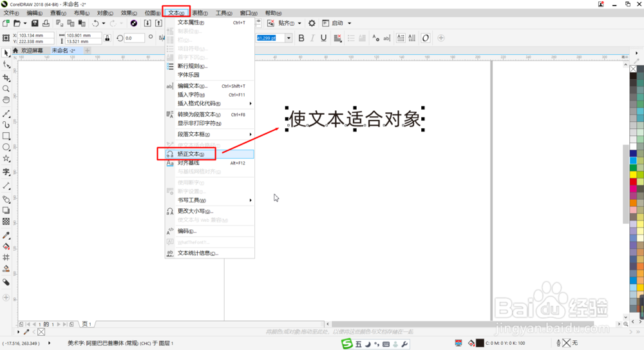Open the 文本属性 menu entry
The width and height of the screenshot is (644, 350).
click(x=209, y=22)
